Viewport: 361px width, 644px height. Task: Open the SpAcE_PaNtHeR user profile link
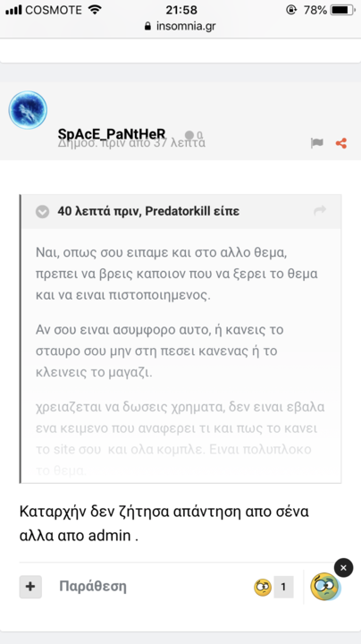112,134
